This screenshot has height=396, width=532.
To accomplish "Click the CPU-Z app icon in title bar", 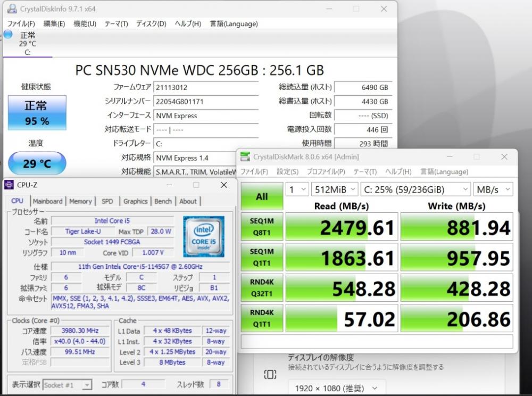I will click(9, 185).
